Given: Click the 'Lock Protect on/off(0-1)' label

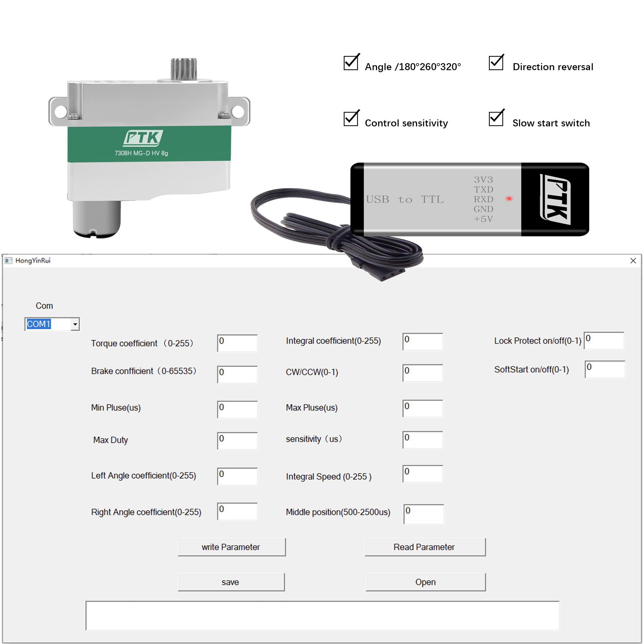Looking at the screenshot, I should click(x=538, y=341).
